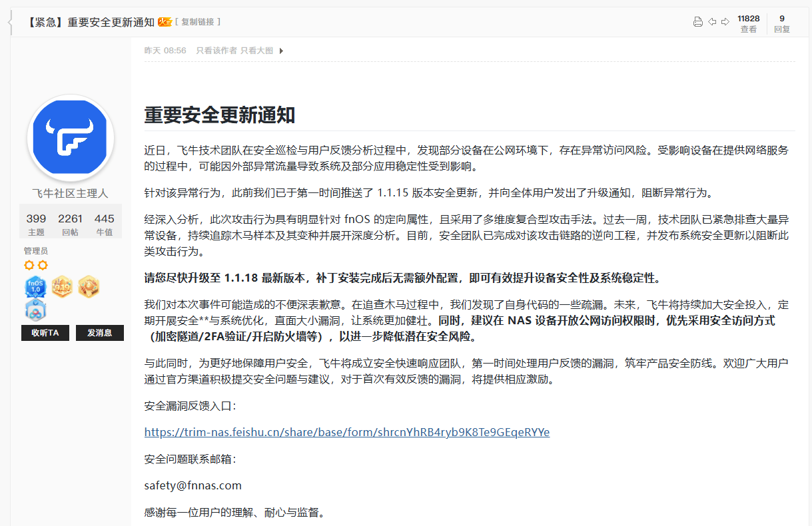Screen dimensions: 812x526
Task: Open the 飞牛 bull logo avatar
Action: (71, 138)
